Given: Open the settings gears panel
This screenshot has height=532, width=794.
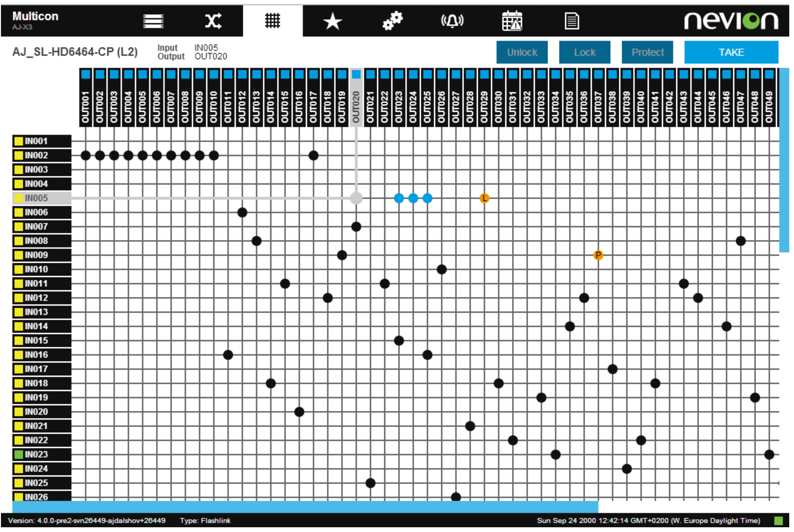Looking at the screenshot, I should coord(392,20).
